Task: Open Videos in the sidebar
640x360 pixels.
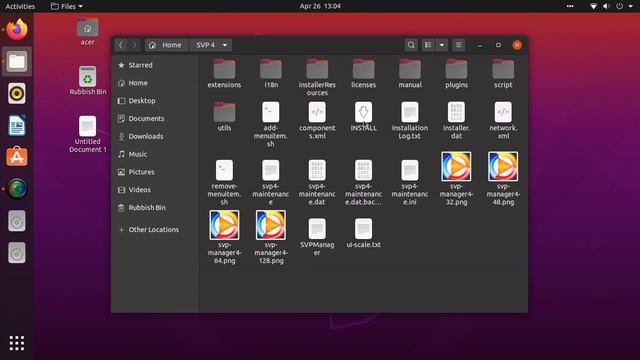Action: pyautogui.click(x=155, y=190)
